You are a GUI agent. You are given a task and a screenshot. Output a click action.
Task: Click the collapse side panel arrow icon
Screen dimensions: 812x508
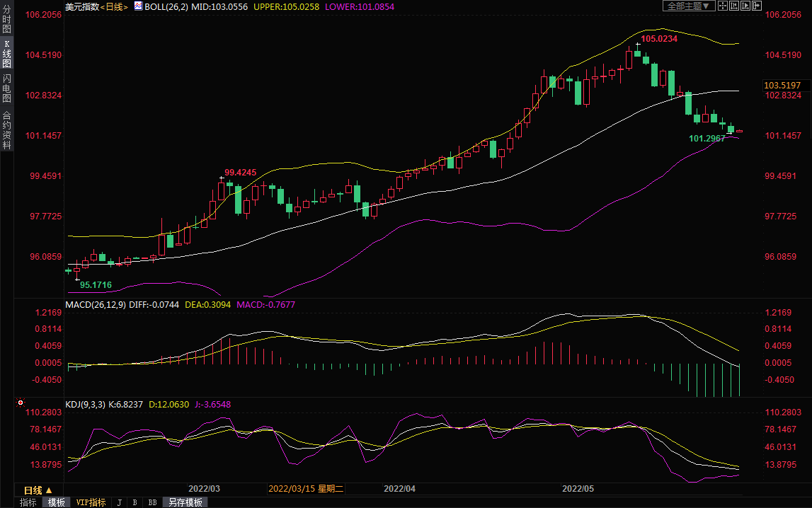(757, 6)
